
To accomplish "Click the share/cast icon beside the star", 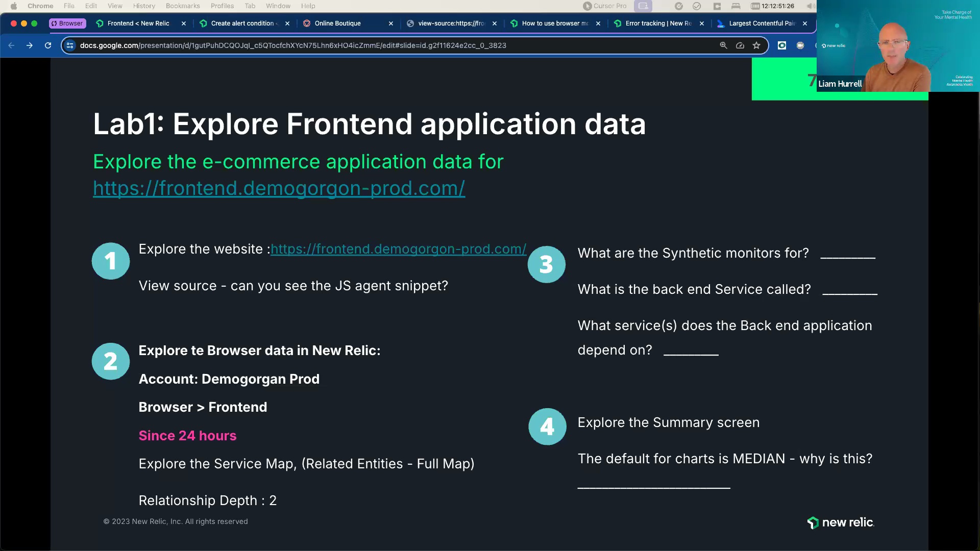I will coord(740,45).
